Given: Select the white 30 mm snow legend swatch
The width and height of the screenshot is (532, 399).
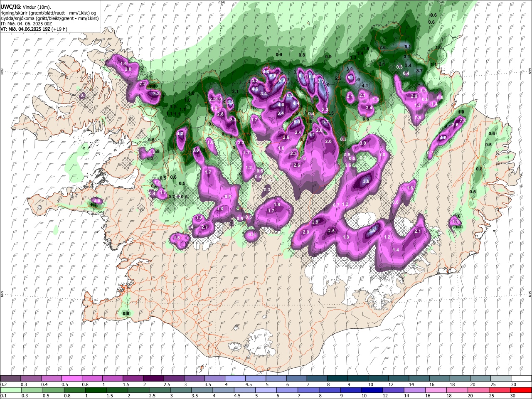Looking at the screenshot, I should 521,379.
